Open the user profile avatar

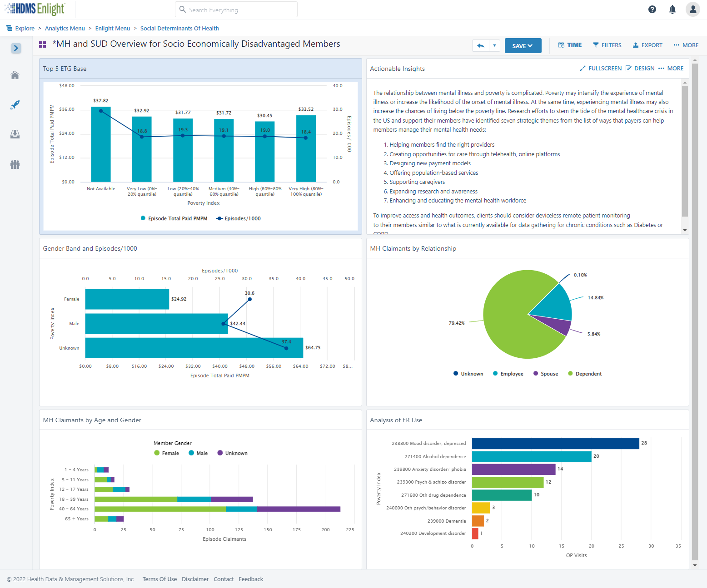coord(692,9)
